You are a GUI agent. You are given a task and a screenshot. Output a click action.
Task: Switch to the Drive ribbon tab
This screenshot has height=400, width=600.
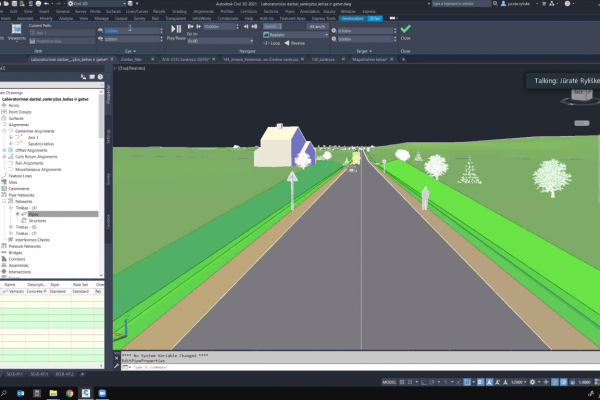click(x=375, y=18)
